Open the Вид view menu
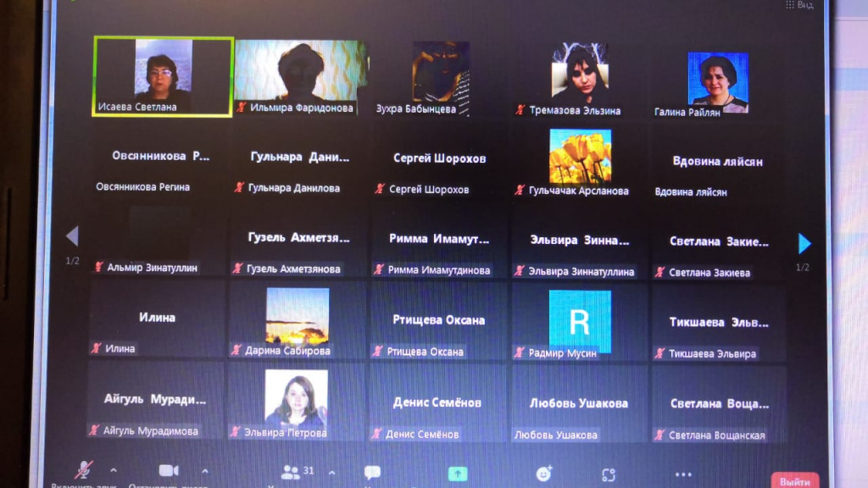Image resolution: width=868 pixels, height=488 pixels. [800, 5]
